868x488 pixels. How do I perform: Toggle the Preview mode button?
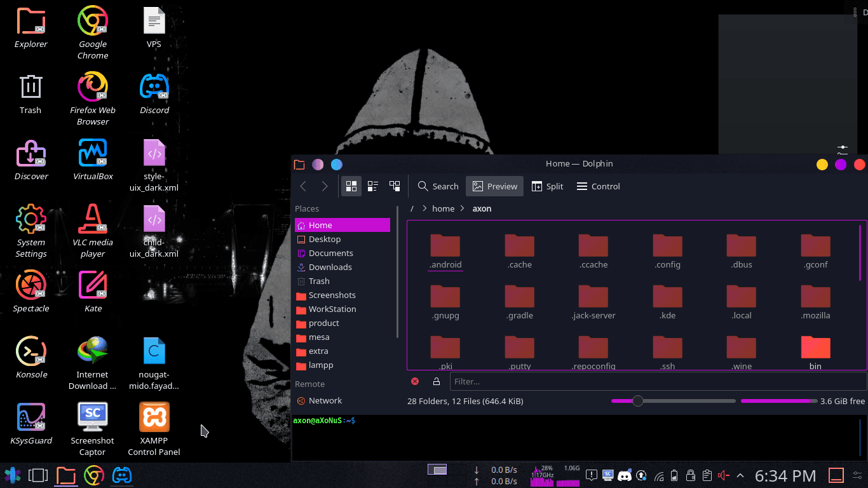tap(494, 186)
